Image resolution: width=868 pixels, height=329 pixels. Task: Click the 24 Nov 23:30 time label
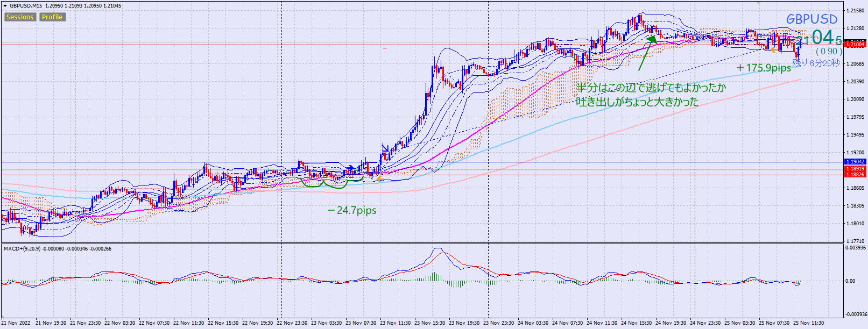pyautogui.click(x=705, y=323)
